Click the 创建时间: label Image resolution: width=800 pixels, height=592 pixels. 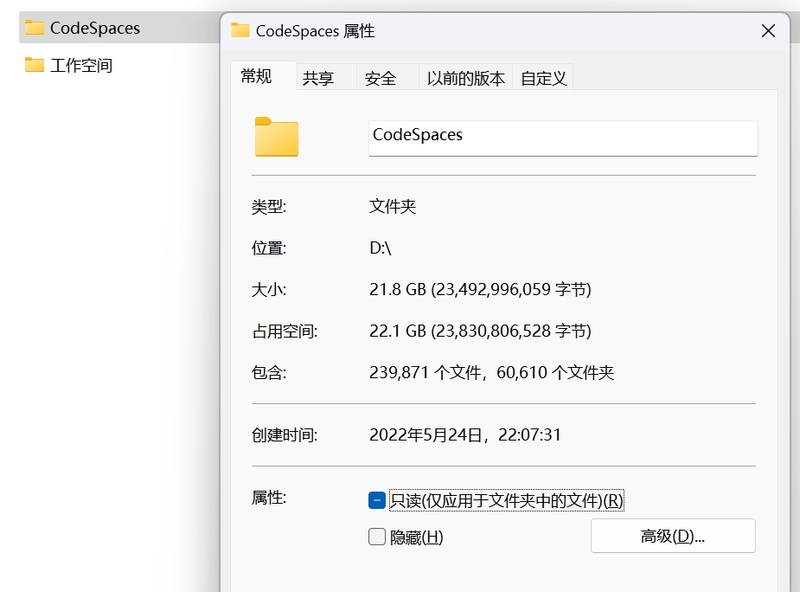click(285, 435)
